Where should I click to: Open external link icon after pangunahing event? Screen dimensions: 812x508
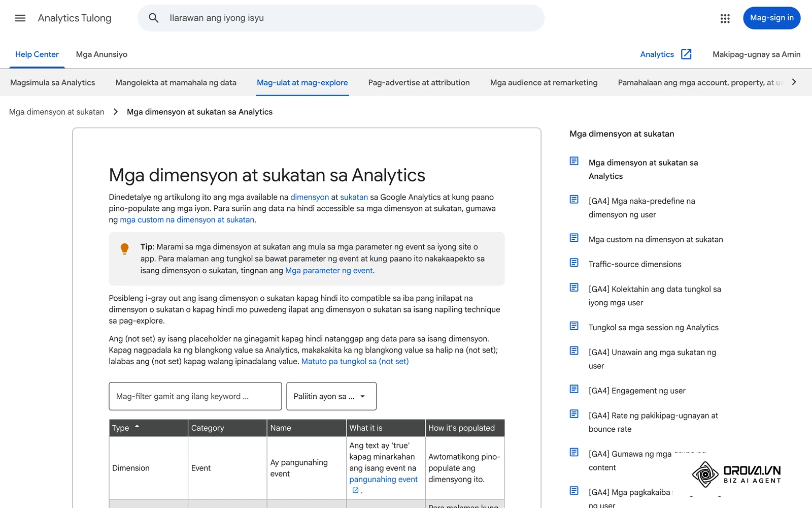coord(355,490)
